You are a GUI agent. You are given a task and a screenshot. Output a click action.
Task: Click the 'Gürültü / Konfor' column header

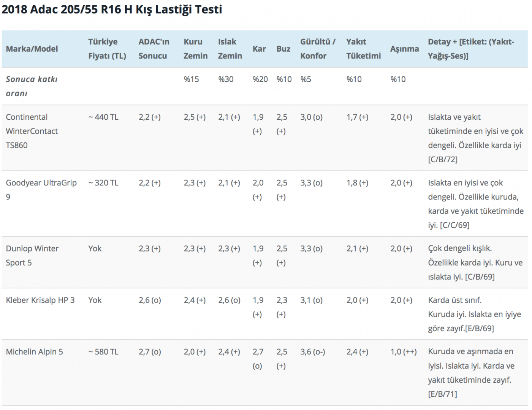click(x=318, y=49)
